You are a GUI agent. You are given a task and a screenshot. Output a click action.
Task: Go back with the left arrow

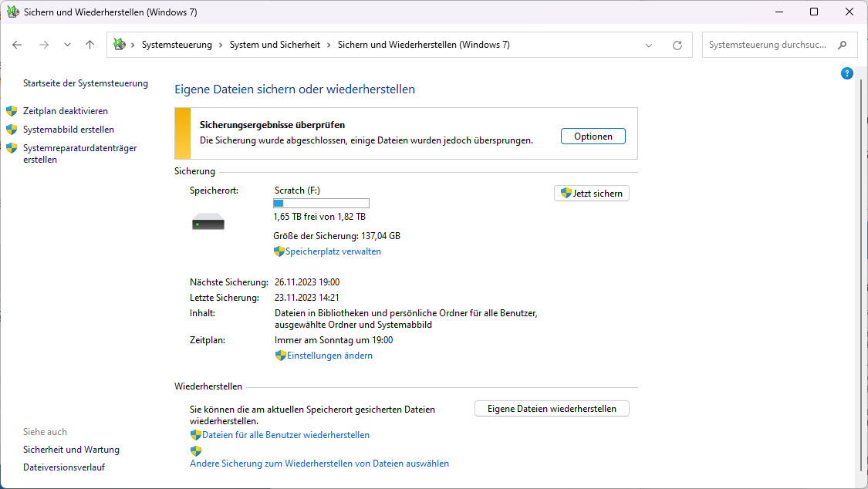coord(17,45)
